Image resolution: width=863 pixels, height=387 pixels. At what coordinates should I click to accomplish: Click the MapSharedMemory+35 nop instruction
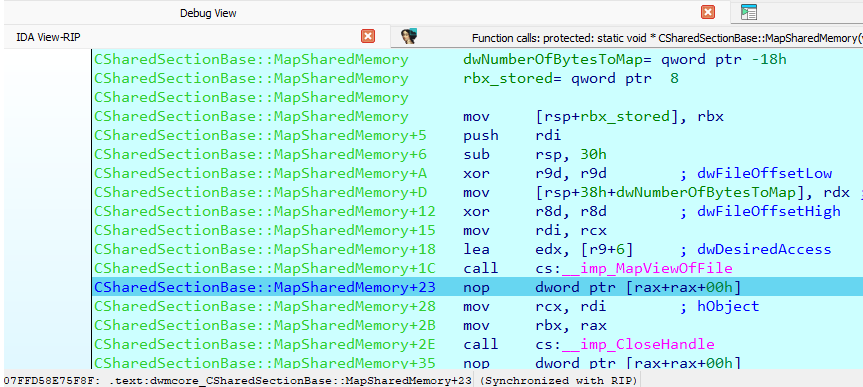tap(602, 363)
